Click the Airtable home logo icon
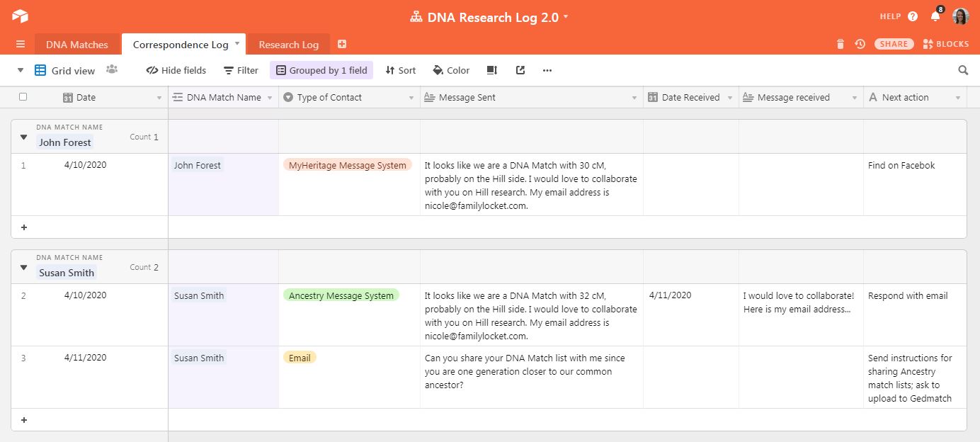980x442 pixels. [19, 16]
